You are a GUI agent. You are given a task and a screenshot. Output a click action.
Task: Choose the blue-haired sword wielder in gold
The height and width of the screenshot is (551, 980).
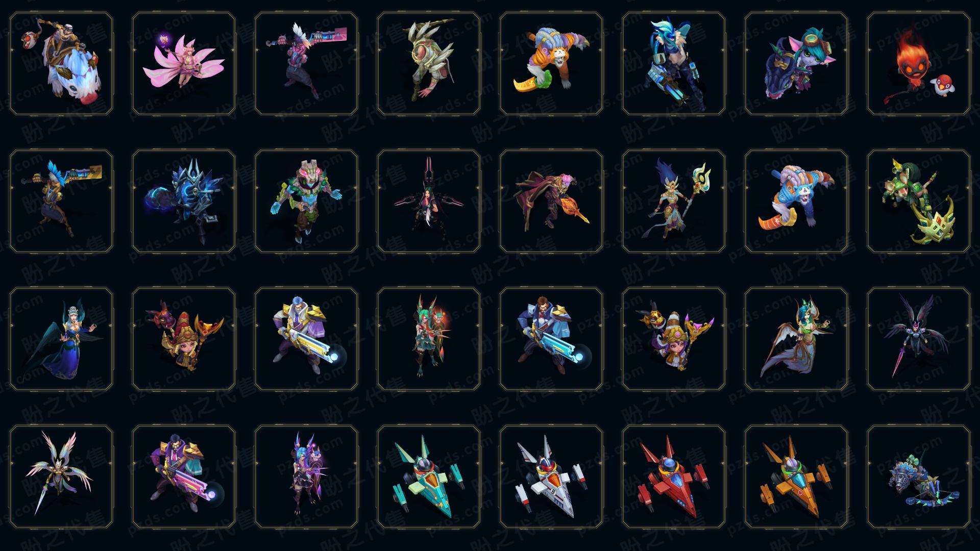61,201
